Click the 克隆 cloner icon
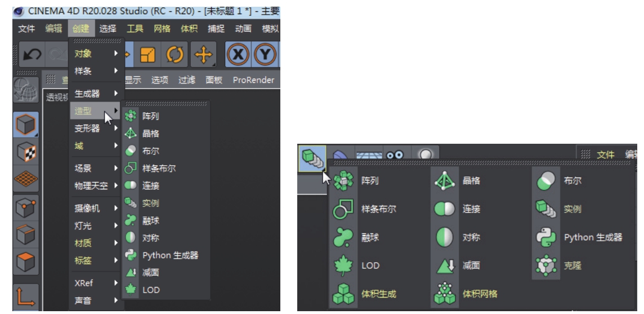The image size is (644, 314). coord(546,266)
